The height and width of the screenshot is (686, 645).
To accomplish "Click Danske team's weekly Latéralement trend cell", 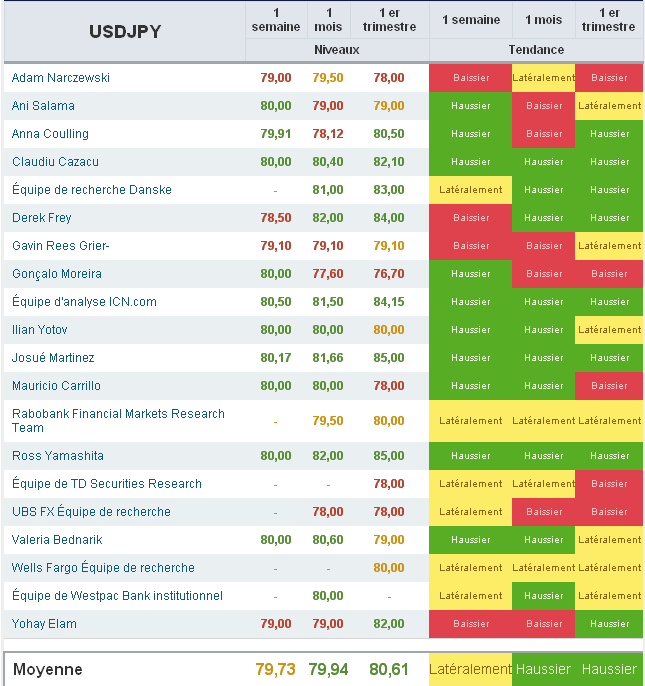I will (470, 190).
